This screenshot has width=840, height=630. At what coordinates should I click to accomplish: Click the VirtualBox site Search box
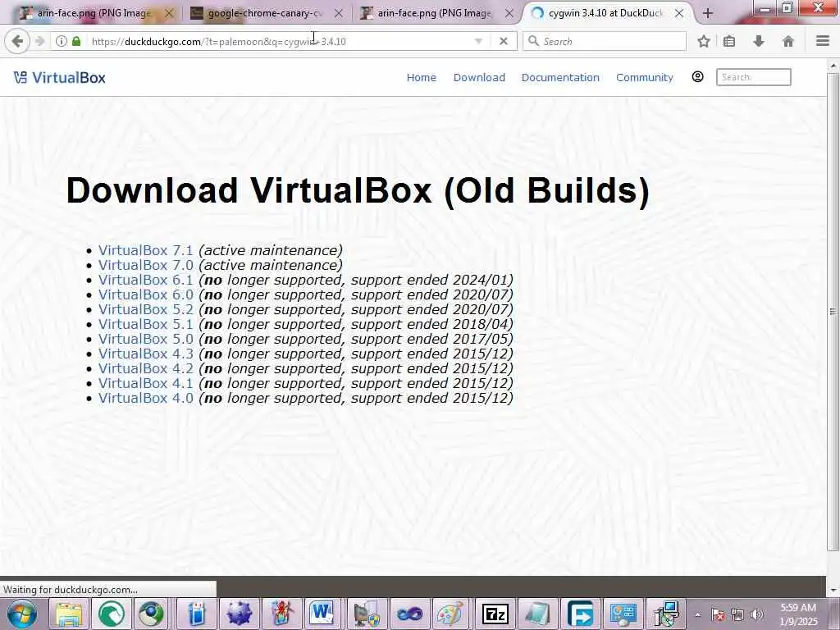(x=753, y=77)
